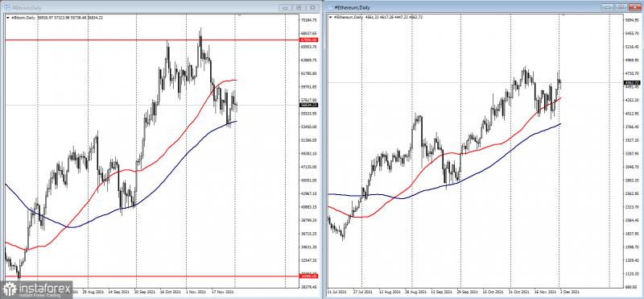Click the 3048.70 price on Ethereum axis
This screenshot has height=299, width=644.
tap(631, 167)
